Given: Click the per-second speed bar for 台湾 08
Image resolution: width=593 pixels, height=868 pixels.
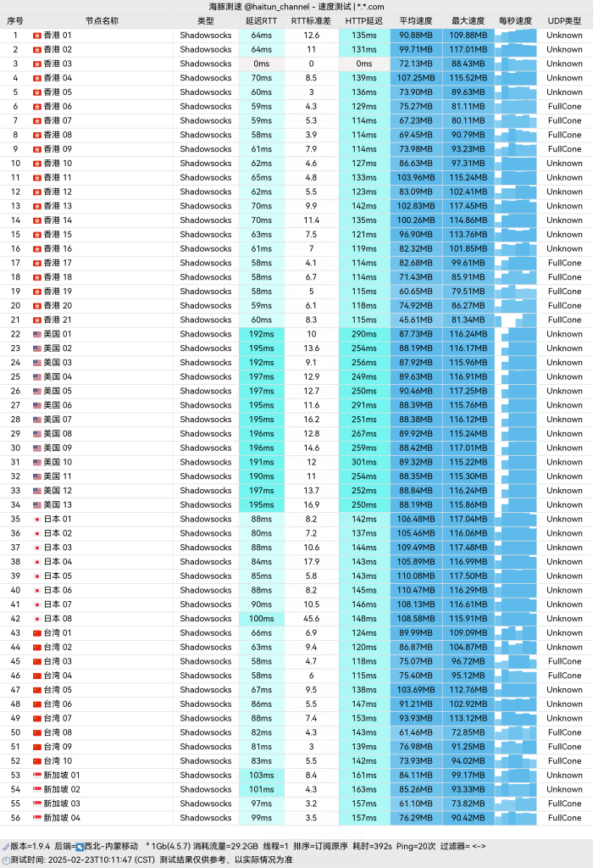Looking at the screenshot, I should tap(516, 733).
